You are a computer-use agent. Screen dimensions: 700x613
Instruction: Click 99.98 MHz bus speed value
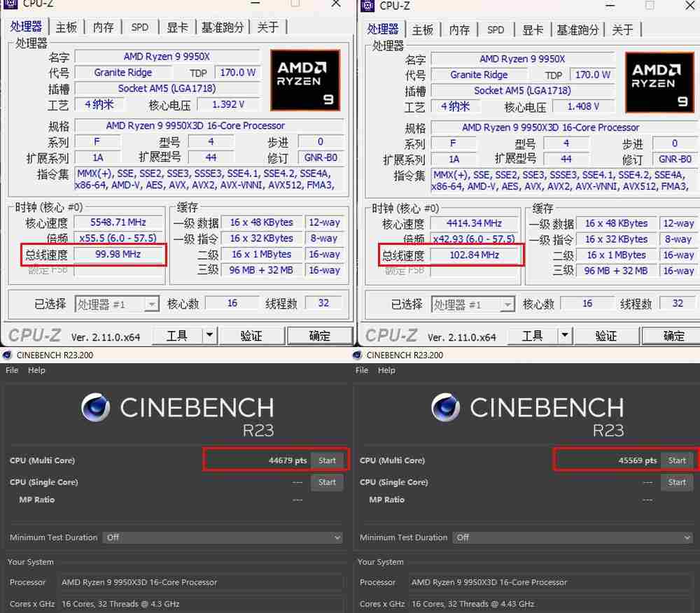(118, 254)
